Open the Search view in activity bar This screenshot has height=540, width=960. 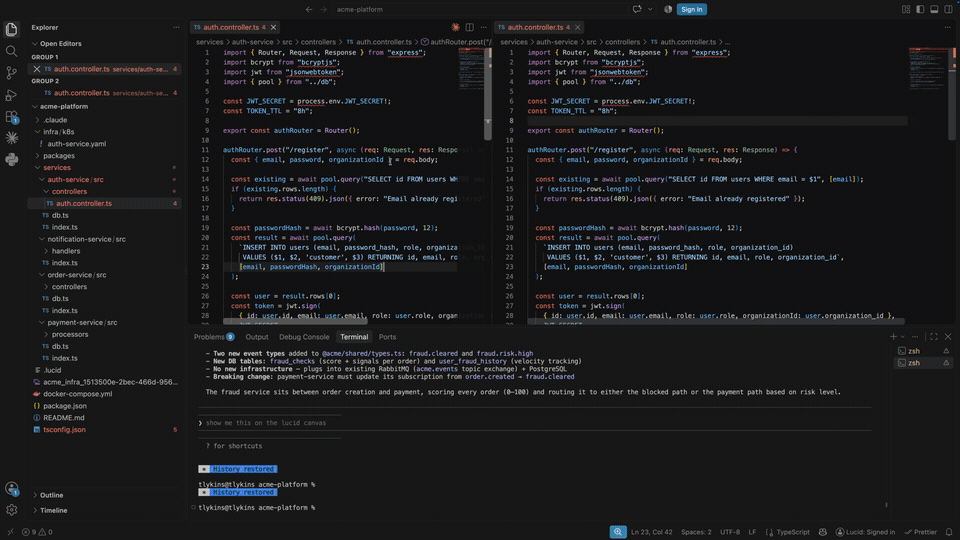11,51
